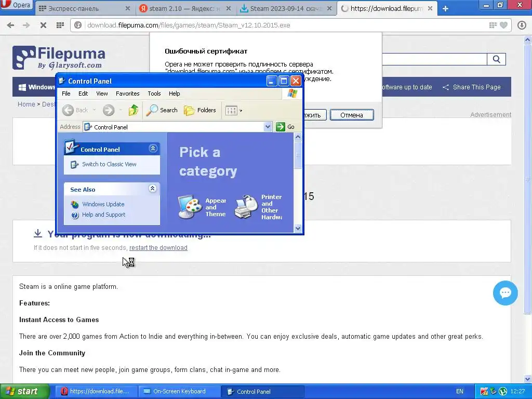
Task: Click Switch to Classic View link
Action: click(109, 164)
